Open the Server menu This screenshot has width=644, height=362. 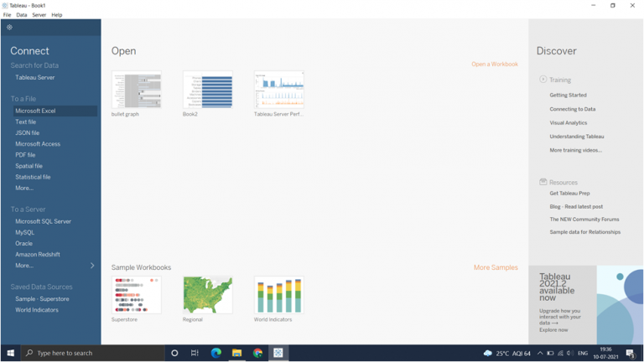coord(39,15)
